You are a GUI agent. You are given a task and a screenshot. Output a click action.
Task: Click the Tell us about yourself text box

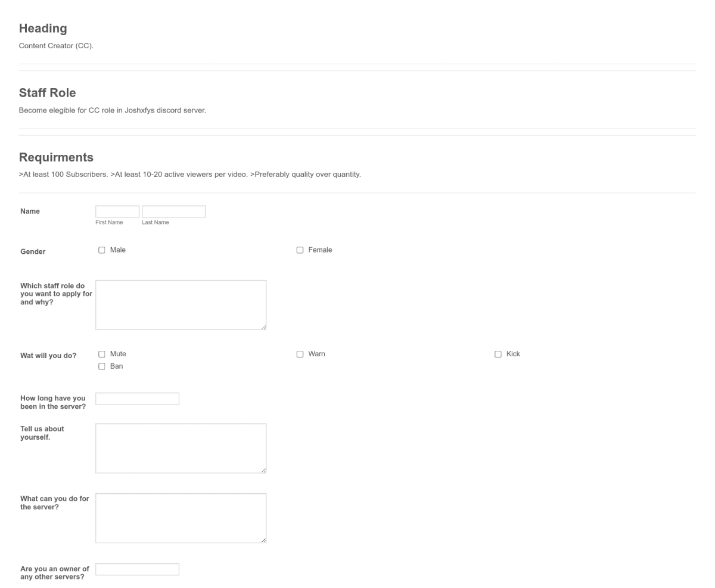(x=181, y=448)
